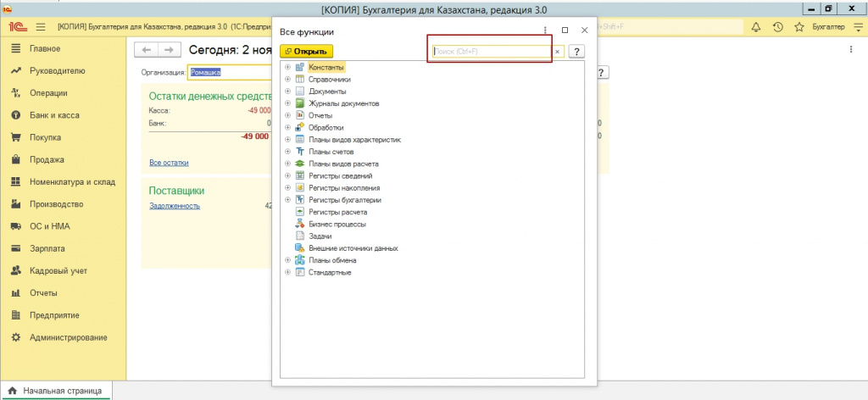
Task: Click the Поиск (Ctrl+F) search field
Action: click(492, 52)
